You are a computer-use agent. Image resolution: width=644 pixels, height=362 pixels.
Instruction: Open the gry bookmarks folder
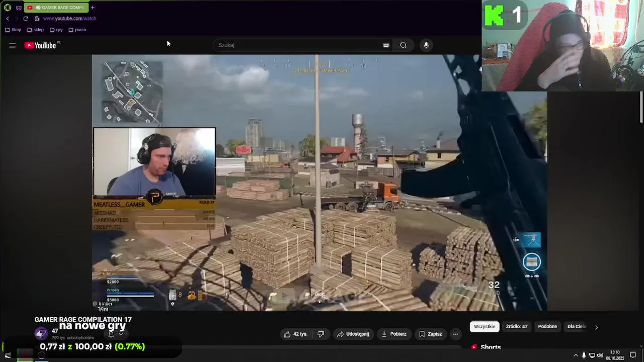tap(56, 30)
